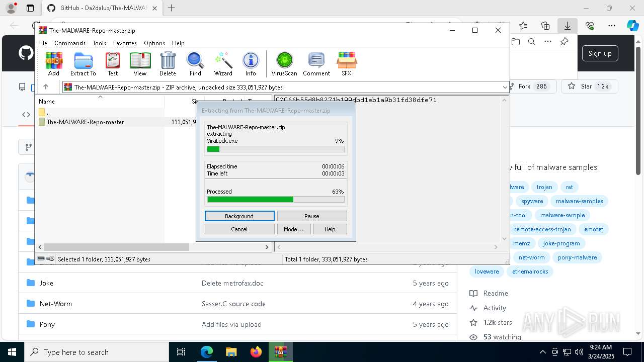Screen dimensions: 644x362
Task: Click the Background button in extraction dialog
Action: (239, 216)
